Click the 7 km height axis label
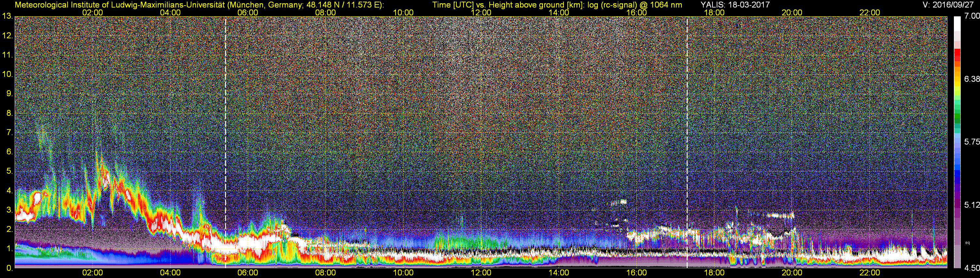 pyautogui.click(x=9, y=132)
